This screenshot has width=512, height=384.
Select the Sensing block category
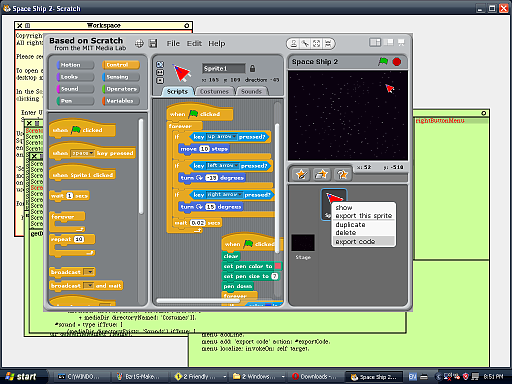[121, 77]
